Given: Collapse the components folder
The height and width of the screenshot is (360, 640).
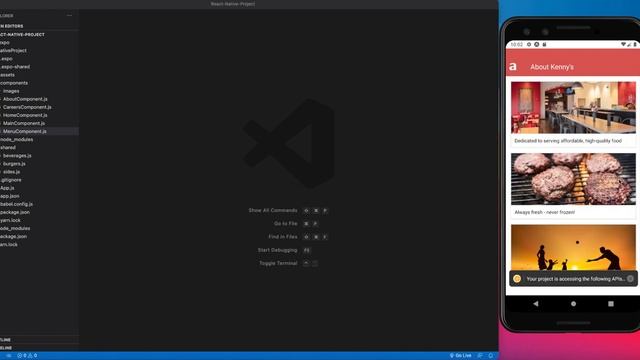Looking at the screenshot, I should 14,83.
